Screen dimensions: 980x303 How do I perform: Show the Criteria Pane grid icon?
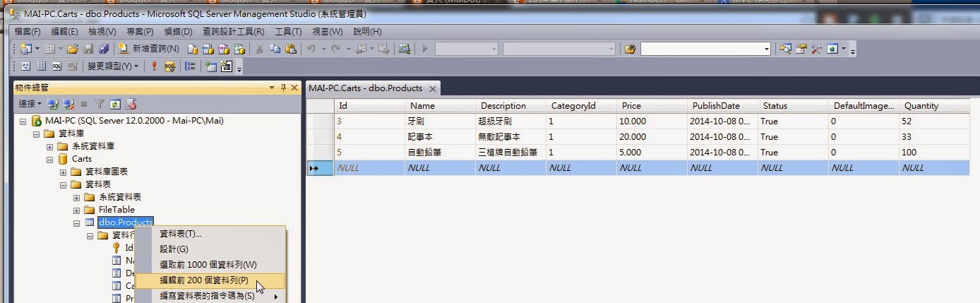tap(41, 66)
